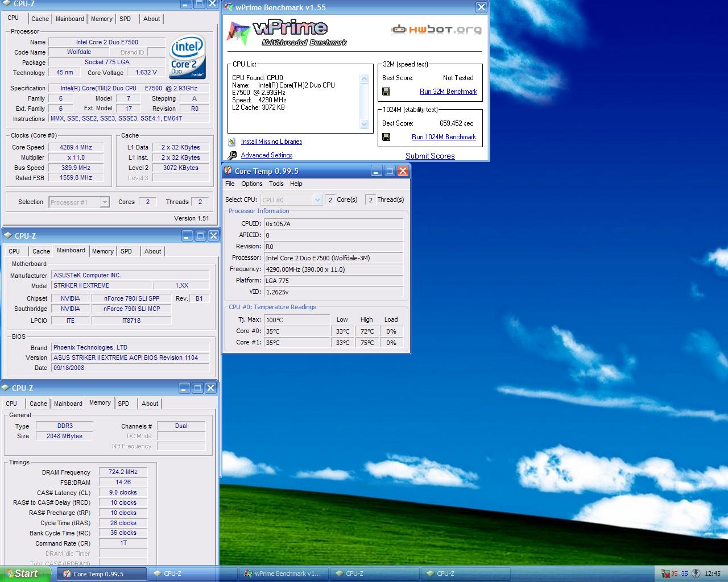Select the first CPU-Z taskbar button
Viewport: 728px width, 582px height.
point(192,574)
